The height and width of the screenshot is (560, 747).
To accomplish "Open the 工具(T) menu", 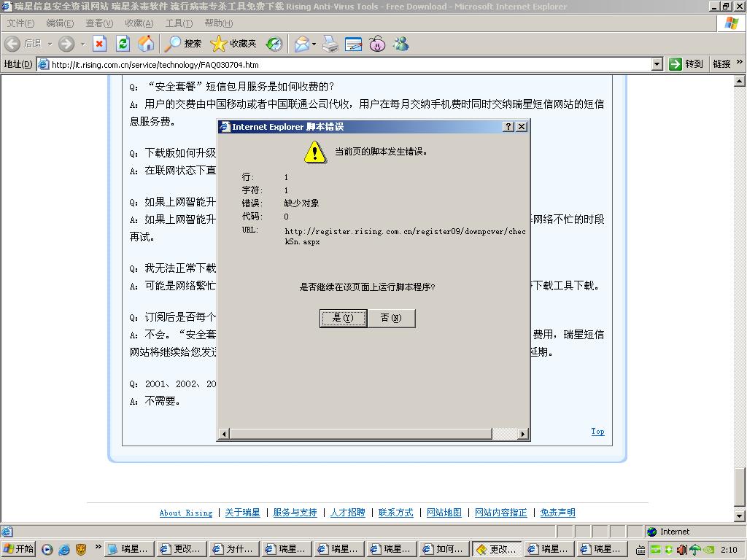I will (179, 23).
